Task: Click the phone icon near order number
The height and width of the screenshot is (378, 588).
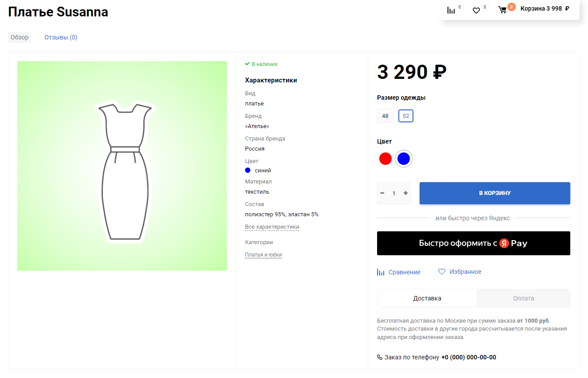Action: tap(380, 357)
